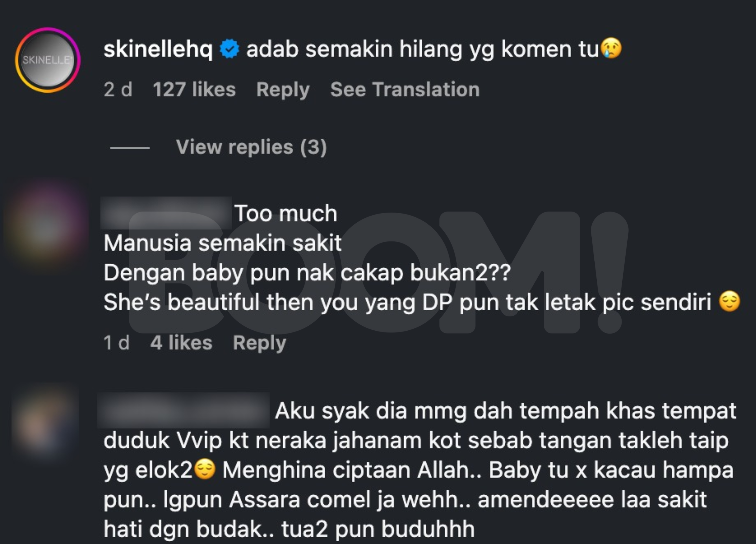
Task: Click the '1 d' comment timestamp
Action: tap(117, 343)
